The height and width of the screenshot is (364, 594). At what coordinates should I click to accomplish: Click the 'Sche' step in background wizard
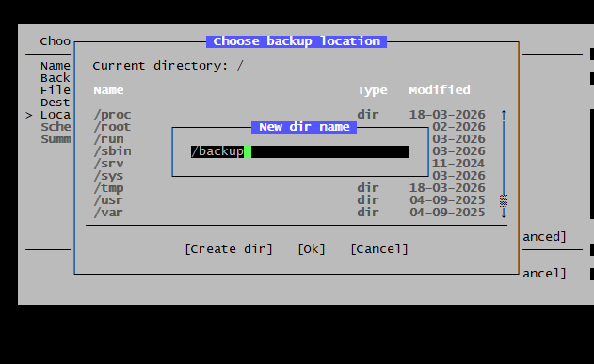[x=56, y=127]
